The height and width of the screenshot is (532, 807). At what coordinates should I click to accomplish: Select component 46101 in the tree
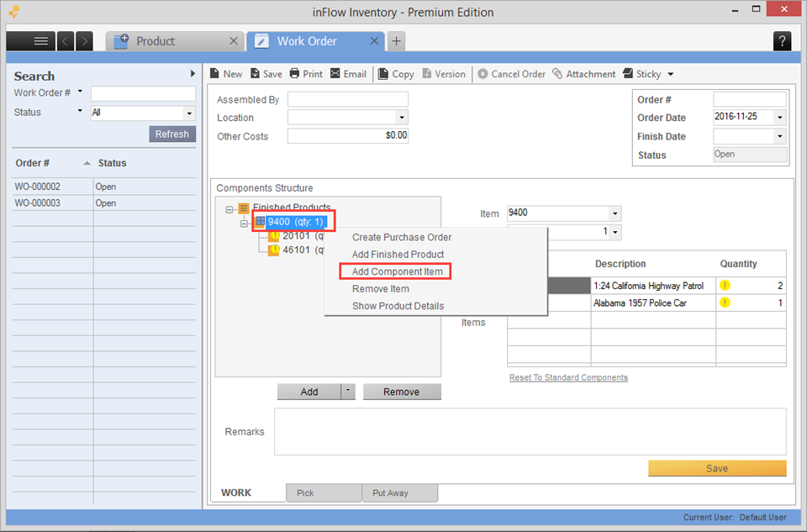coord(297,250)
